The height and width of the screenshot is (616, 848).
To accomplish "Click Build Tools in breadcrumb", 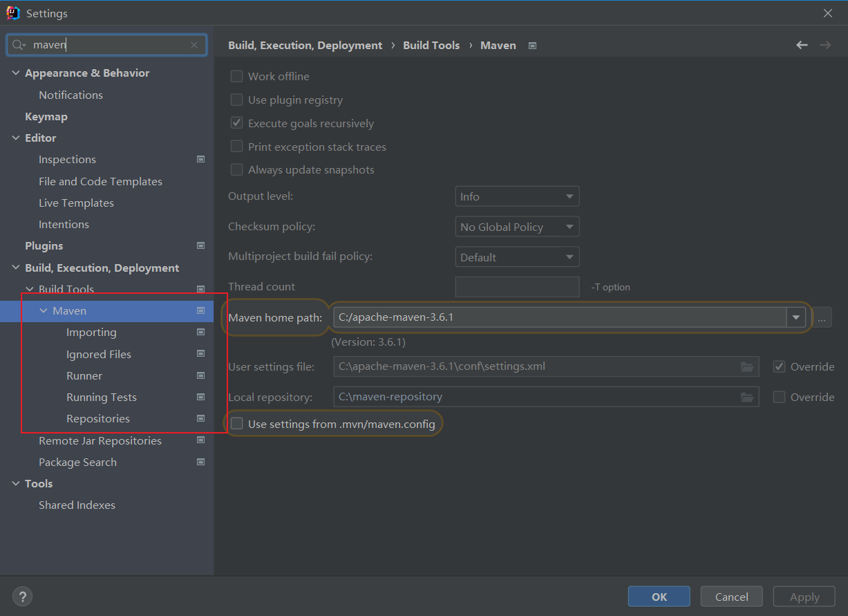I will click(431, 45).
